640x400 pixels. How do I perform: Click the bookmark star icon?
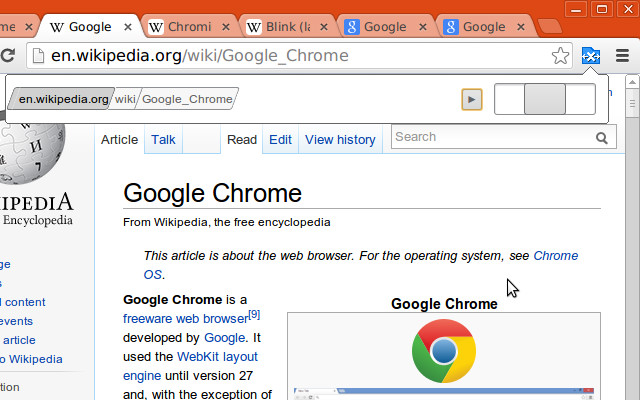(560, 56)
